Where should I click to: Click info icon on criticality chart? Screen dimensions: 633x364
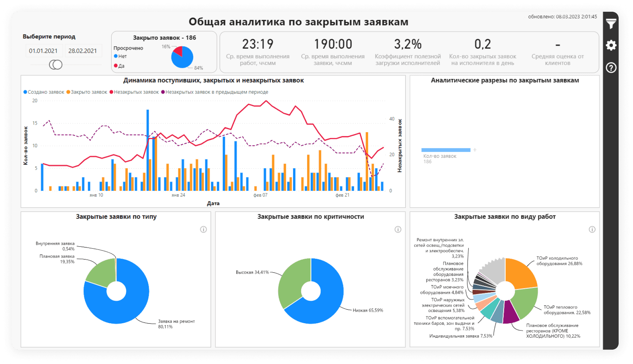point(398,230)
